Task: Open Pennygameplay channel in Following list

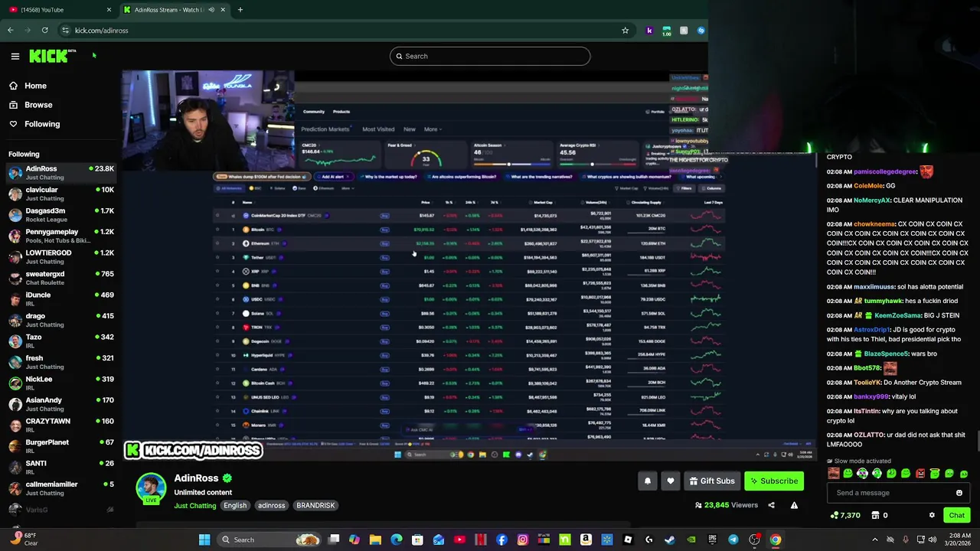Action: pos(61,236)
